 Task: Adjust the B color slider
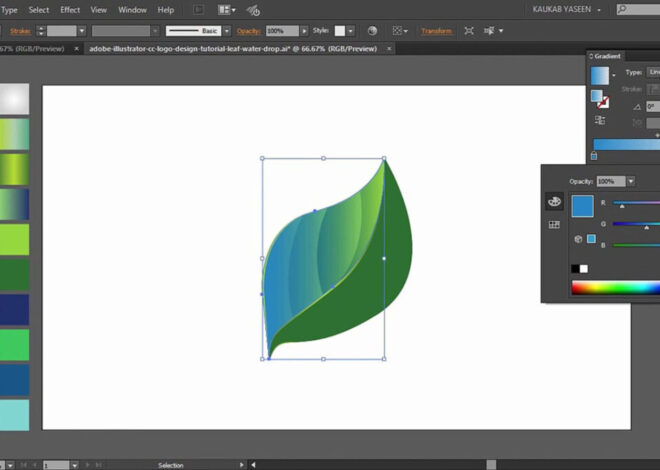(x=636, y=245)
